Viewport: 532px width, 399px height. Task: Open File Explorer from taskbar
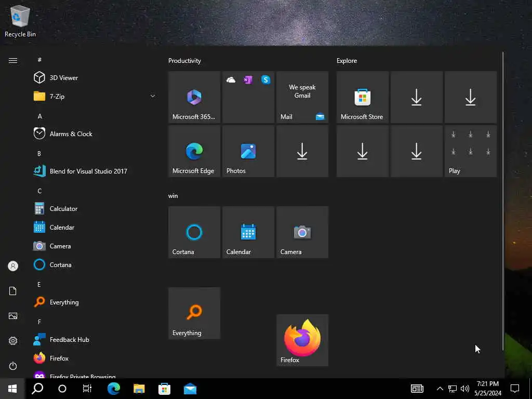[139, 389]
